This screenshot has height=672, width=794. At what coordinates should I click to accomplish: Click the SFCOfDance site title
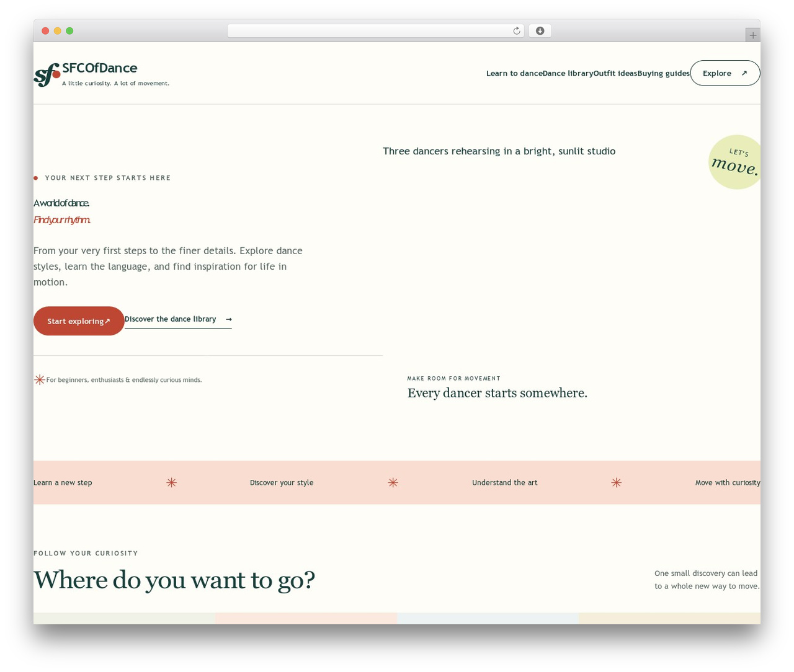[x=100, y=68]
